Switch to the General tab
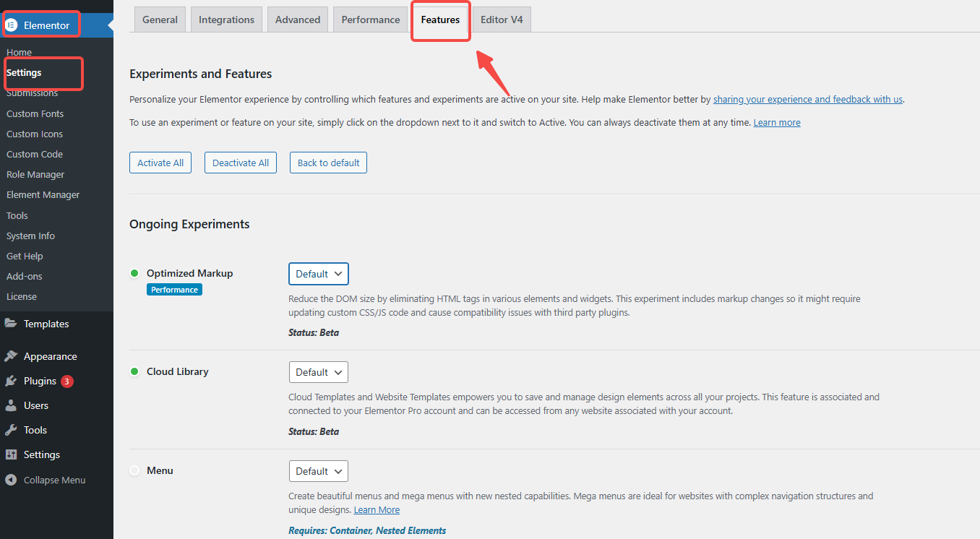The image size is (980, 539). (160, 19)
